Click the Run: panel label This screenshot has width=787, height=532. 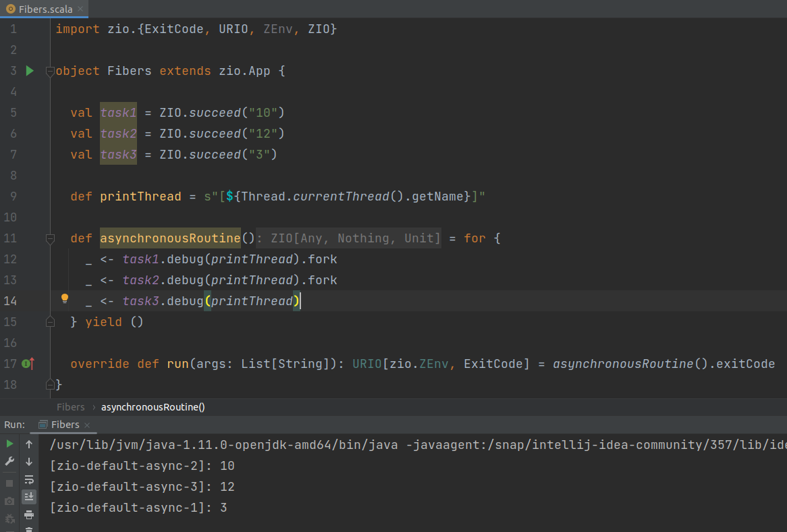click(15, 425)
